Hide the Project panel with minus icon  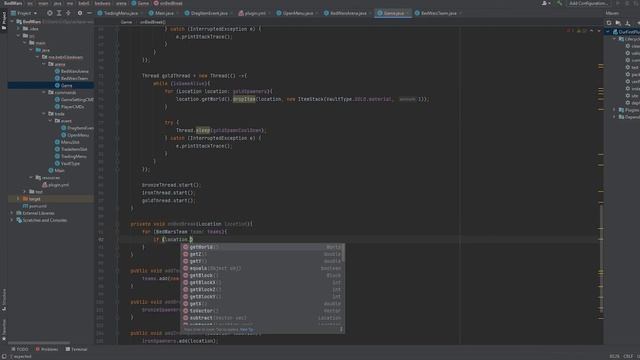[x=89, y=13]
